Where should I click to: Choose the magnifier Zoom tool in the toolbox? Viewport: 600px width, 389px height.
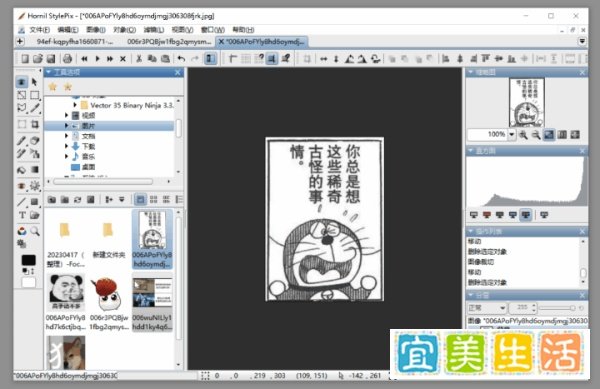click(35, 231)
